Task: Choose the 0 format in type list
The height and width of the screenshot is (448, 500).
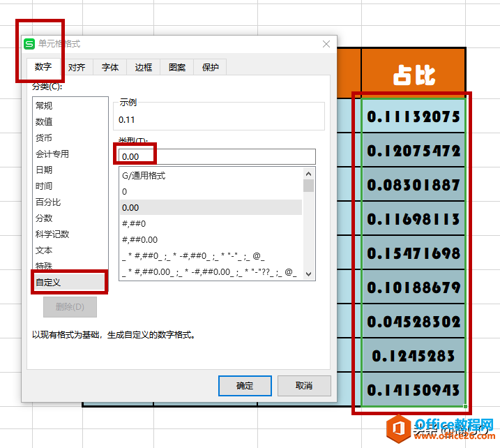Action: 211,191
